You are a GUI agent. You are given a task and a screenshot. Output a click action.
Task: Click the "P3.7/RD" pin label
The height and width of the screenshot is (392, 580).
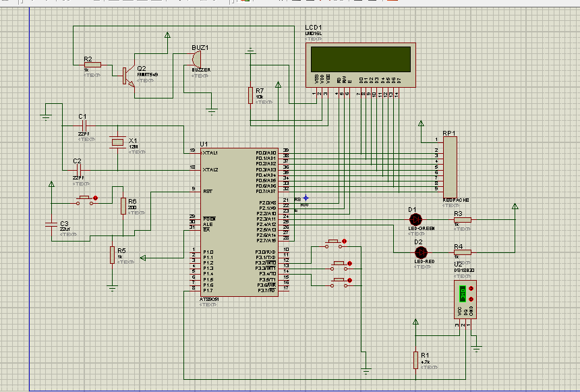pos(267,291)
